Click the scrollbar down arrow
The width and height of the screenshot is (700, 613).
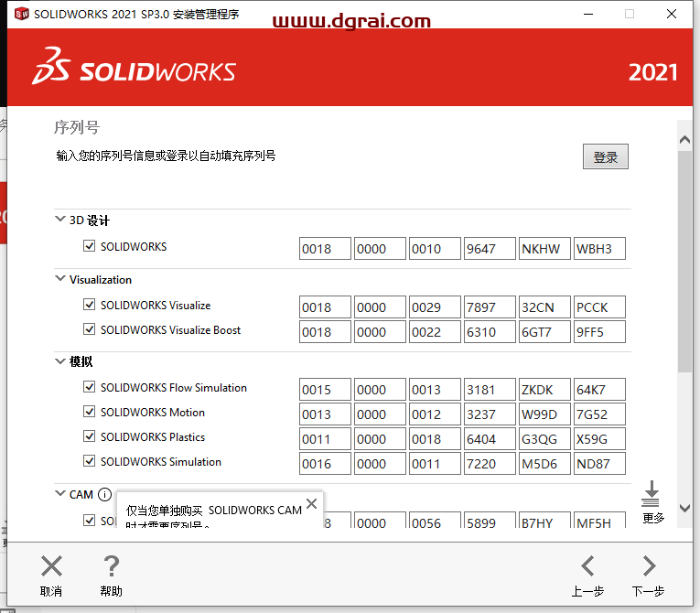click(684, 508)
